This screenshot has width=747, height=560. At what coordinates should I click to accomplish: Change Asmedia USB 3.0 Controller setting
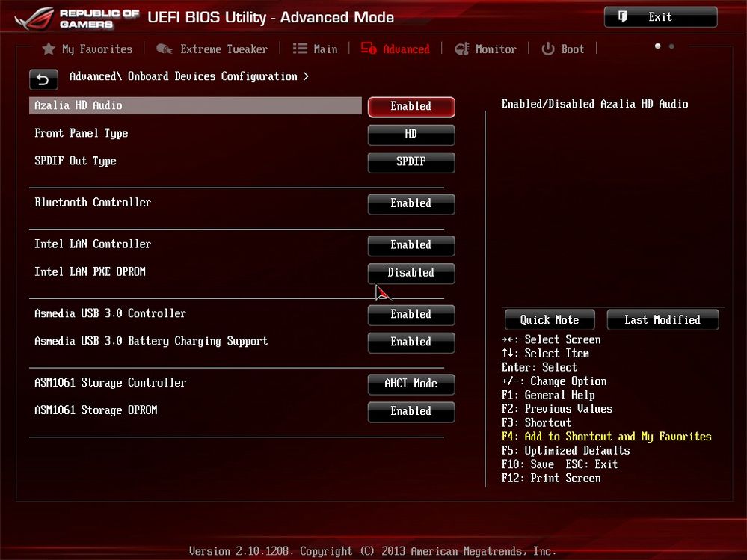pyautogui.click(x=411, y=314)
